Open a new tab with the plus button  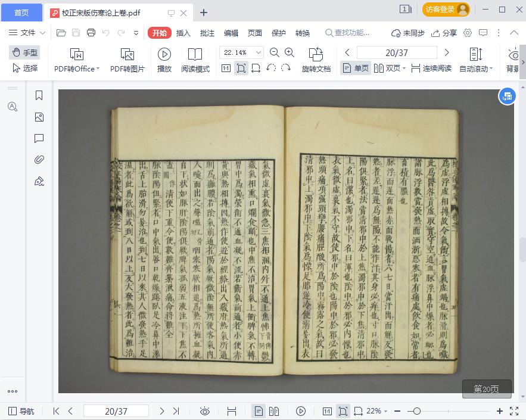pyautogui.click(x=203, y=13)
